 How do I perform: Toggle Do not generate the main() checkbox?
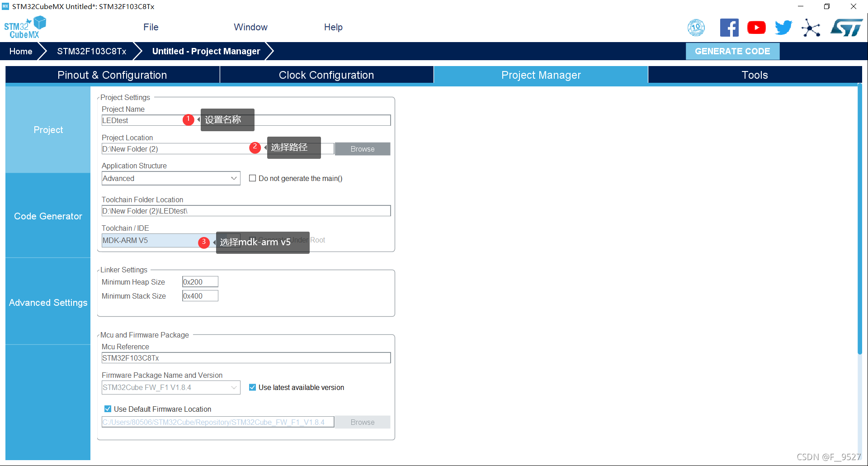pyautogui.click(x=253, y=178)
